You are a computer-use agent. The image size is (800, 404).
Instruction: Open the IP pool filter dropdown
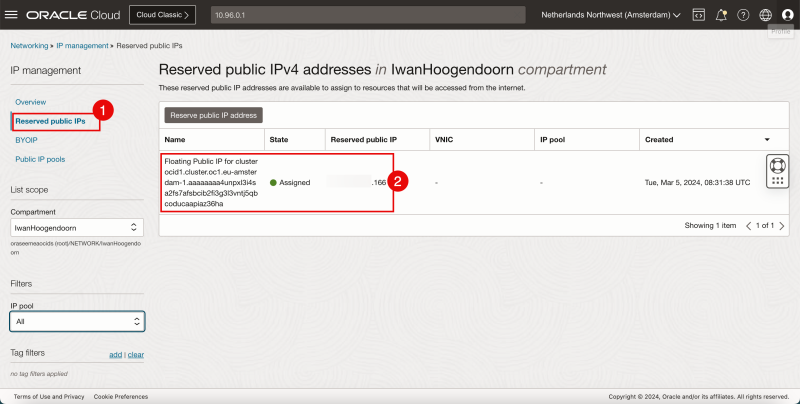pyautogui.click(x=77, y=321)
